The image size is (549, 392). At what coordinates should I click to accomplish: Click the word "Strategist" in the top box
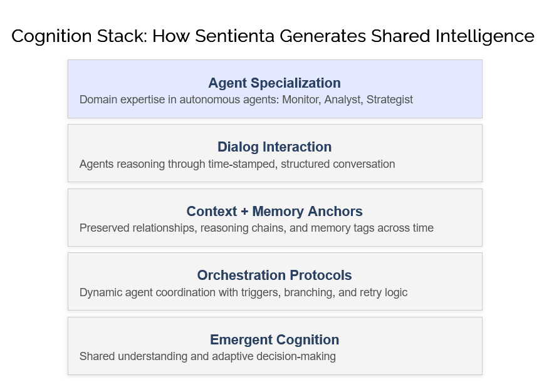[389, 100]
